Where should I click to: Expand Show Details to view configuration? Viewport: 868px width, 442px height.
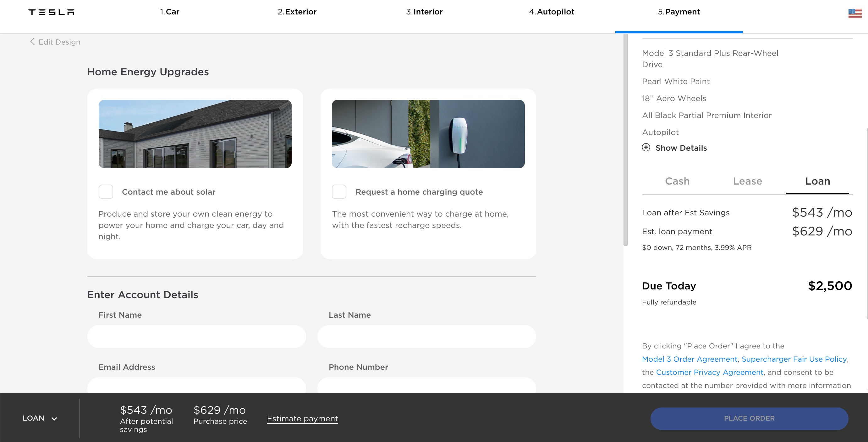[681, 148]
